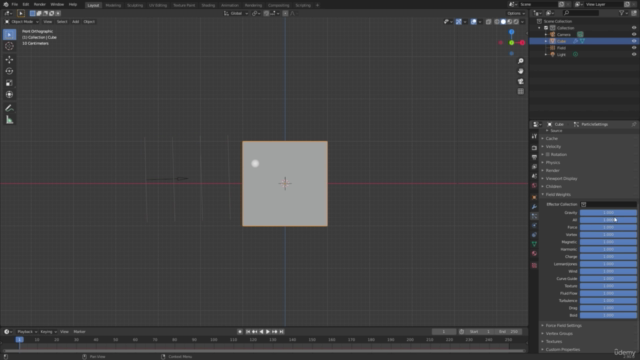Activate the Rotate tool

pyautogui.click(x=9, y=71)
